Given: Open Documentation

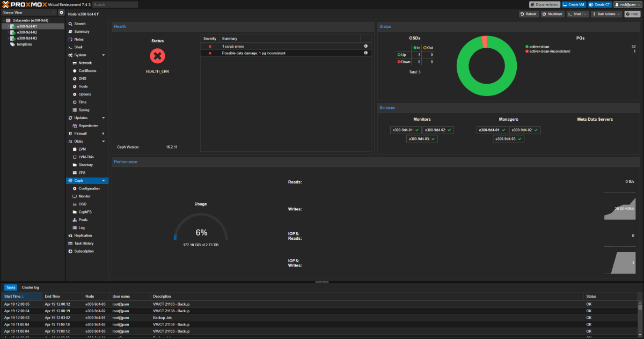Looking at the screenshot, I should click(x=545, y=4).
